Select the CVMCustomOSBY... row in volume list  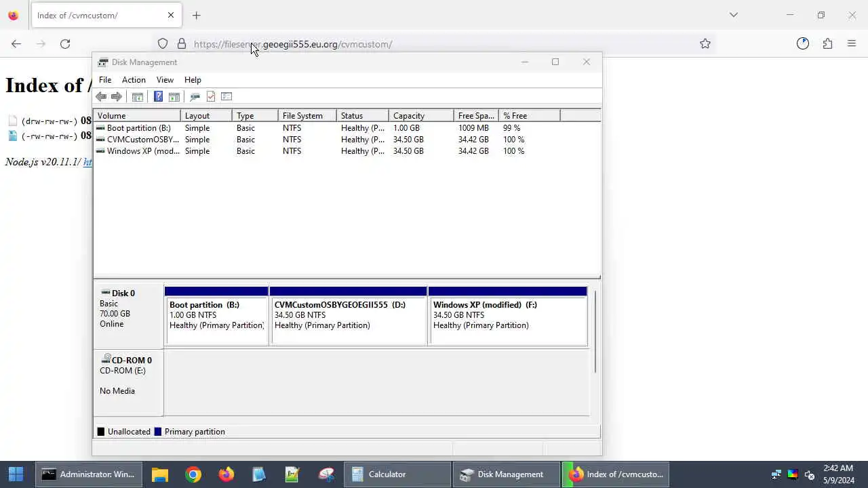347,140
